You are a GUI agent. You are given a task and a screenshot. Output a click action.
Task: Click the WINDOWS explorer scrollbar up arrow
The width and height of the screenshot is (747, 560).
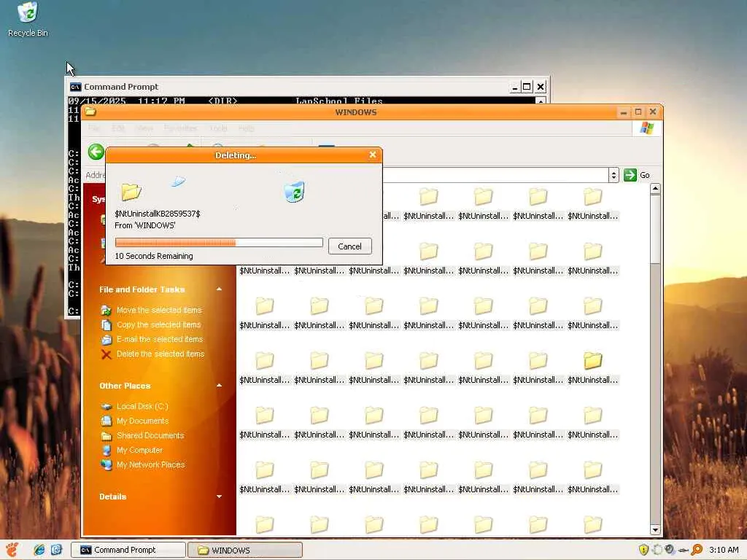(655, 189)
